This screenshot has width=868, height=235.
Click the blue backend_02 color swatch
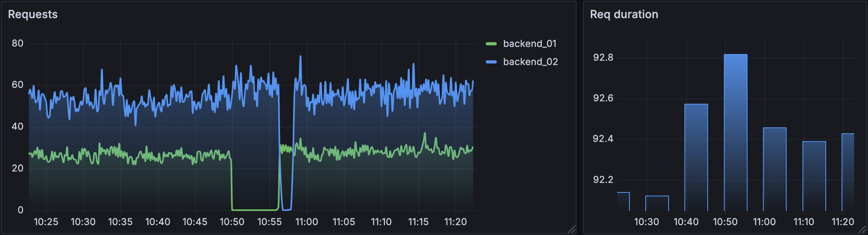[491, 62]
